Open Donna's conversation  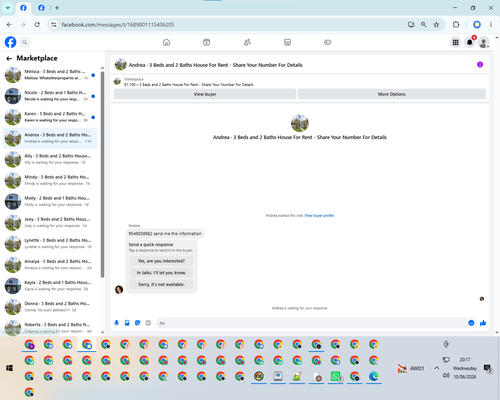(50, 307)
